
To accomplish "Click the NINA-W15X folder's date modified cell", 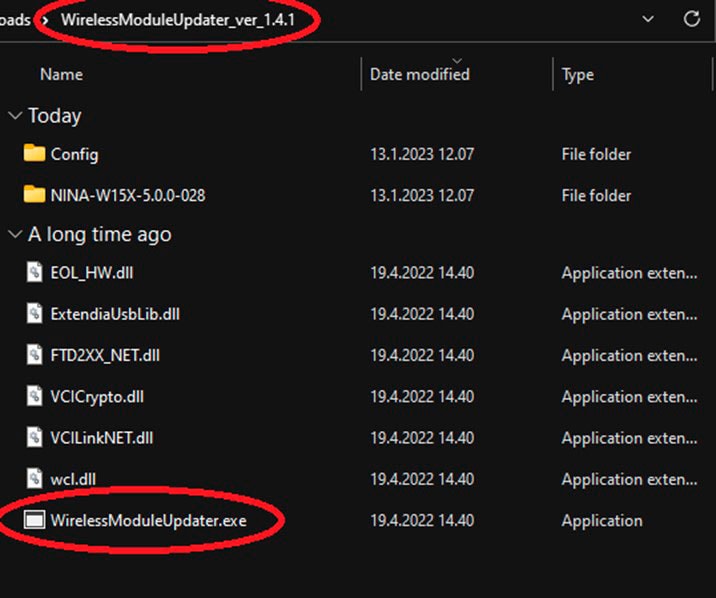I will pos(422,195).
